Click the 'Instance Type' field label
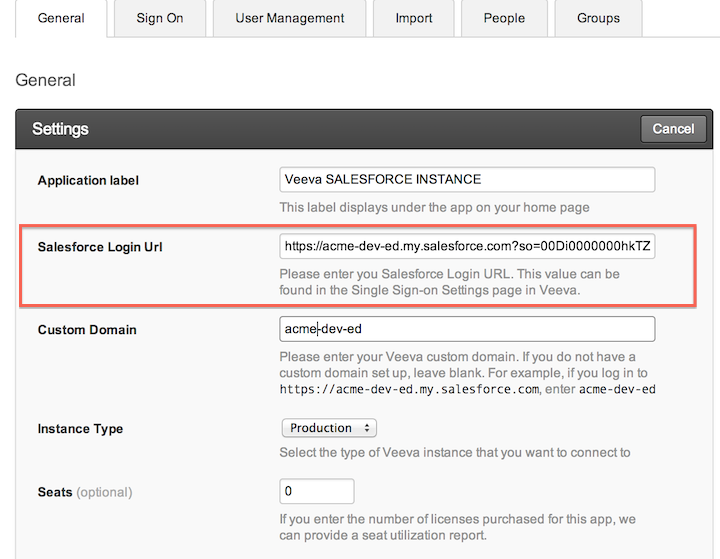The height and width of the screenshot is (559, 720). tap(80, 429)
